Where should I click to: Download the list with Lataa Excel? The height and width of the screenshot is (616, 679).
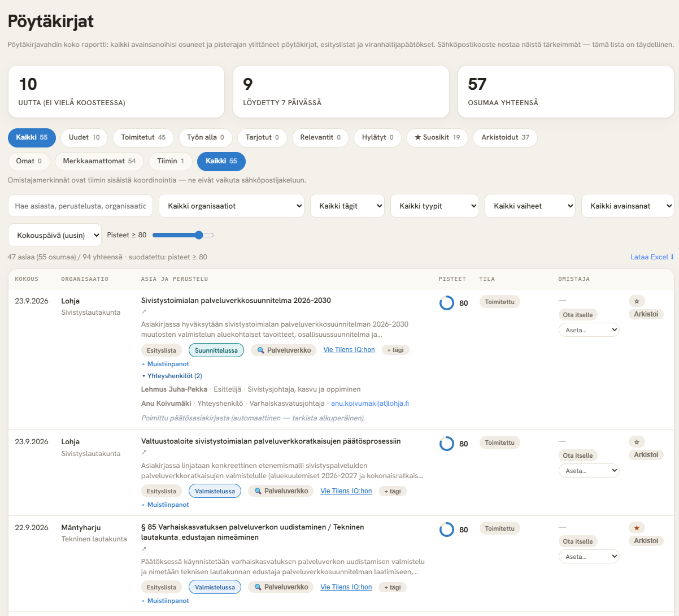(x=652, y=257)
